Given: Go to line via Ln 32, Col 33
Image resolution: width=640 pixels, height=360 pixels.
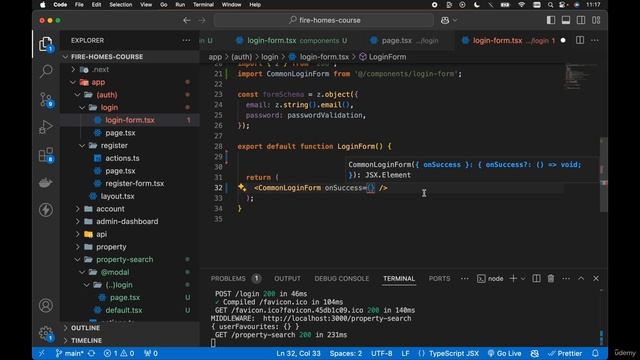Looking at the screenshot, I should [298, 353].
